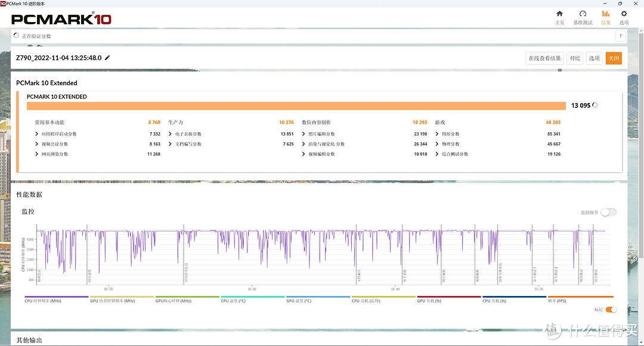Select the CPU clock frequency legend swatch

[x=56, y=297]
